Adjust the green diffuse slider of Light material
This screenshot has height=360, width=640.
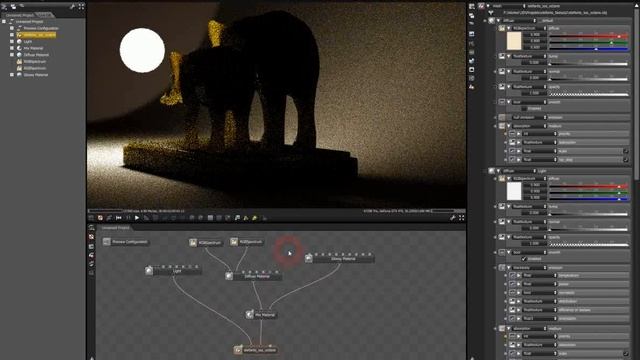click(588, 192)
